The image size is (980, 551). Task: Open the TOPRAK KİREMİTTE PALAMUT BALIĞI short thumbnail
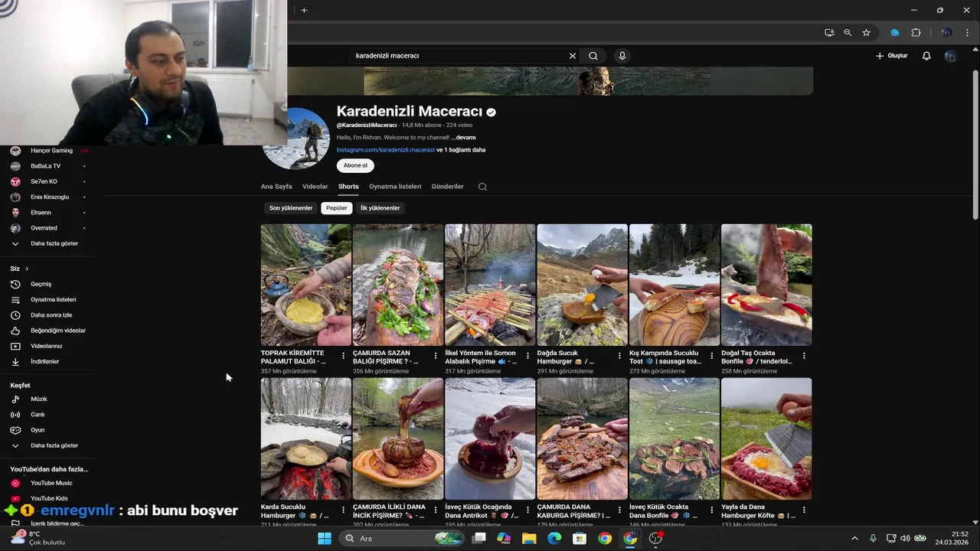tap(305, 285)
